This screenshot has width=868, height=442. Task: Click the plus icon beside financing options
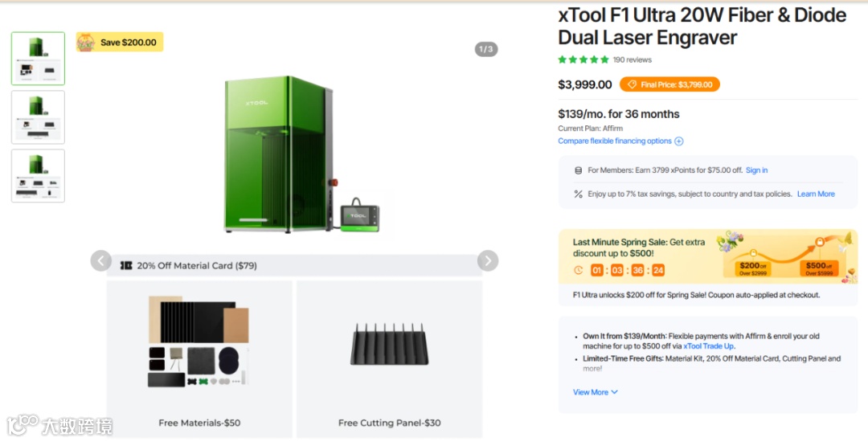click(x=678, y=141)
